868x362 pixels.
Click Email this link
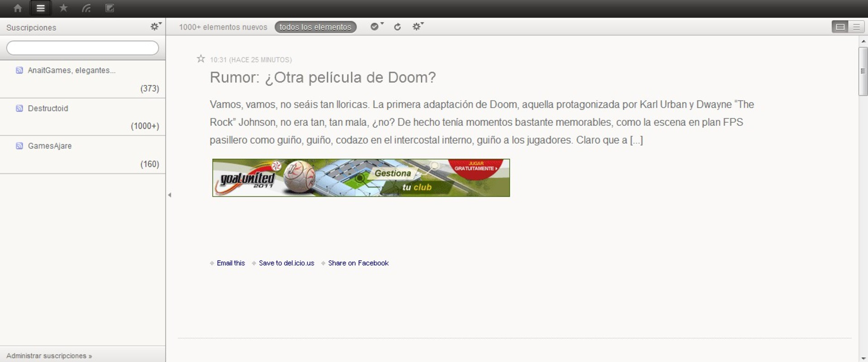pyautogui.click(x=231, y=263)
